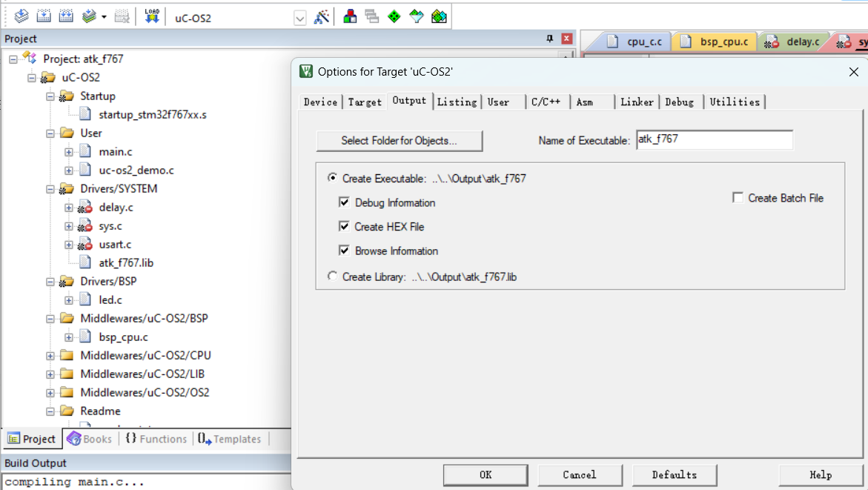
Task: Collapse the Drivers/SYSTEM group in the tree
Action: (x=50, y=189)
